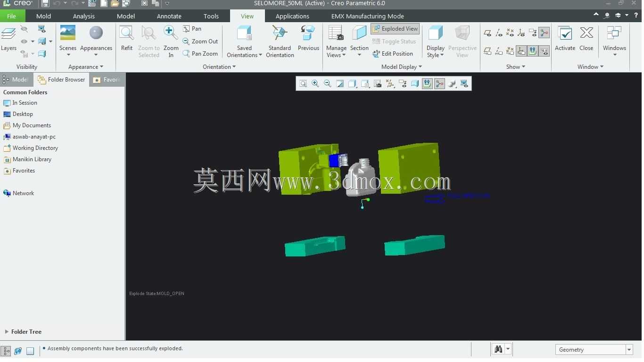Open the Layers tool
The width and height of the screenshot is (644, 362).
pyautogui.click(x=8, y=39)
